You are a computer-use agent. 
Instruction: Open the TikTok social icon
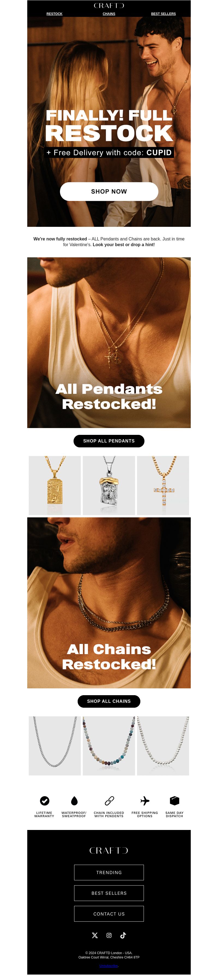[x=123, y=935]
